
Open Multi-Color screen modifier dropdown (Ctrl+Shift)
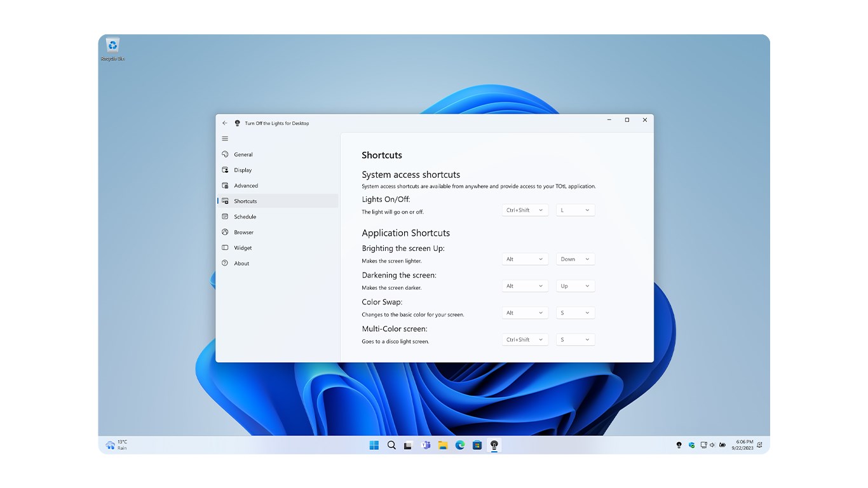[525, 340]
